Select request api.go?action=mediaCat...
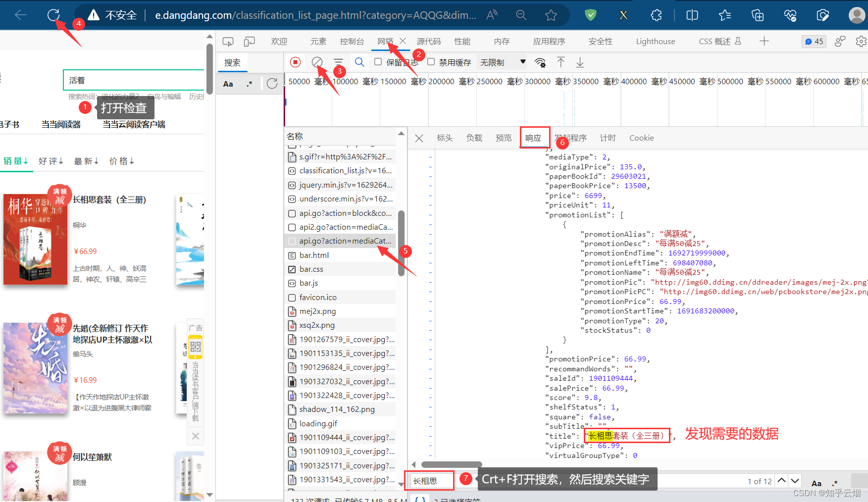This screenshot has height=502, width=868. 340,241
